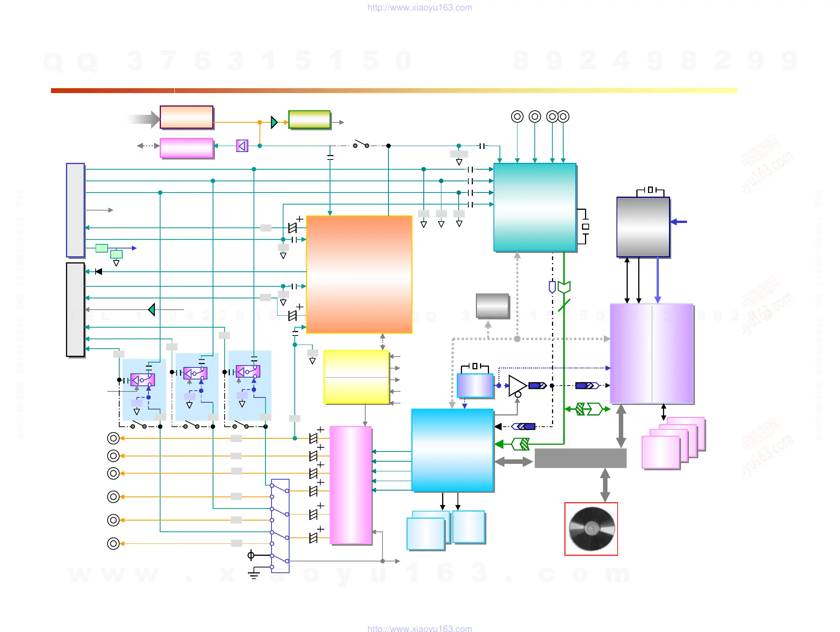This screenshot has height=632, width=840.
Task: Select the middle light-blue muting circuit group
Action: (197, 387)
